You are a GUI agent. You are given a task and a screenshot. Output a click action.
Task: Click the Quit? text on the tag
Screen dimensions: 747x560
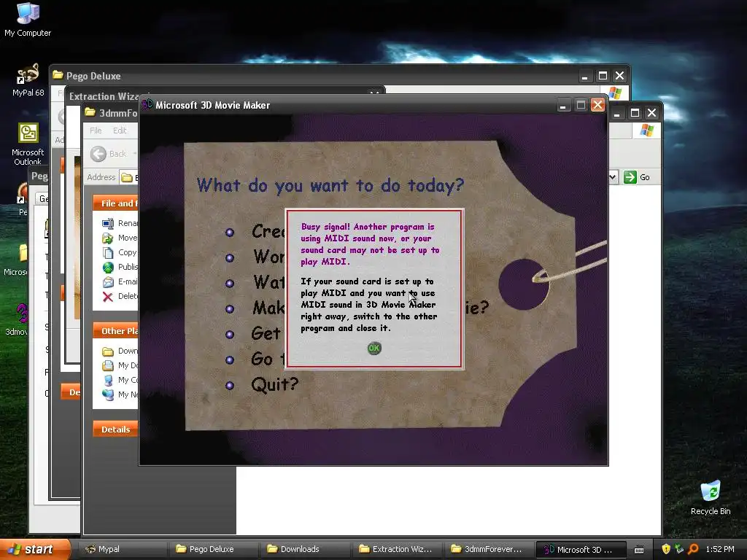pyautogui.click(x=274, y=384)
